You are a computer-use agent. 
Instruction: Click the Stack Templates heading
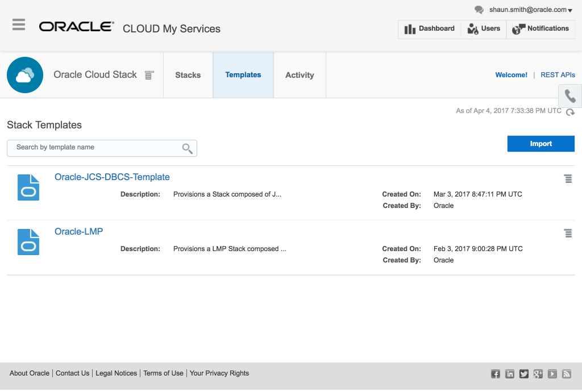[x=44, y=125]
